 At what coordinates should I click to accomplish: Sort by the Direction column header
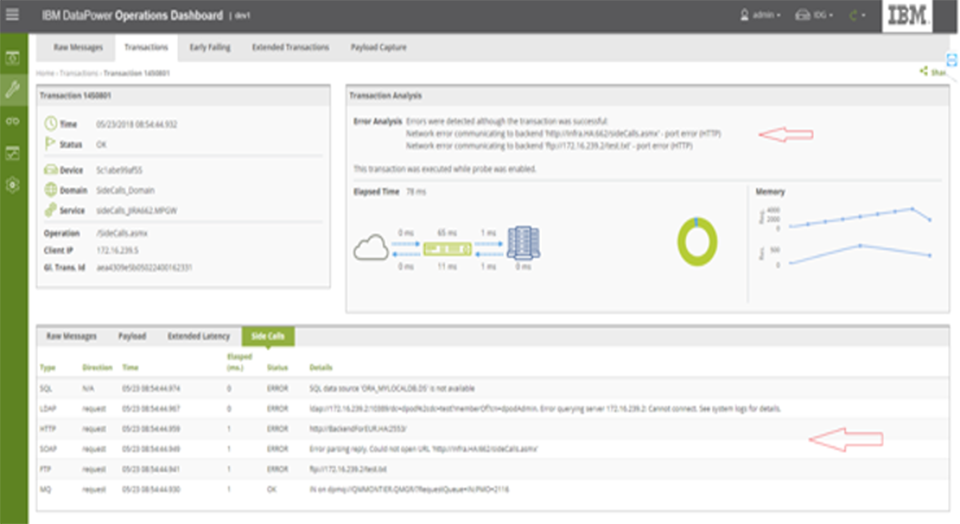(x=97, y=367)
